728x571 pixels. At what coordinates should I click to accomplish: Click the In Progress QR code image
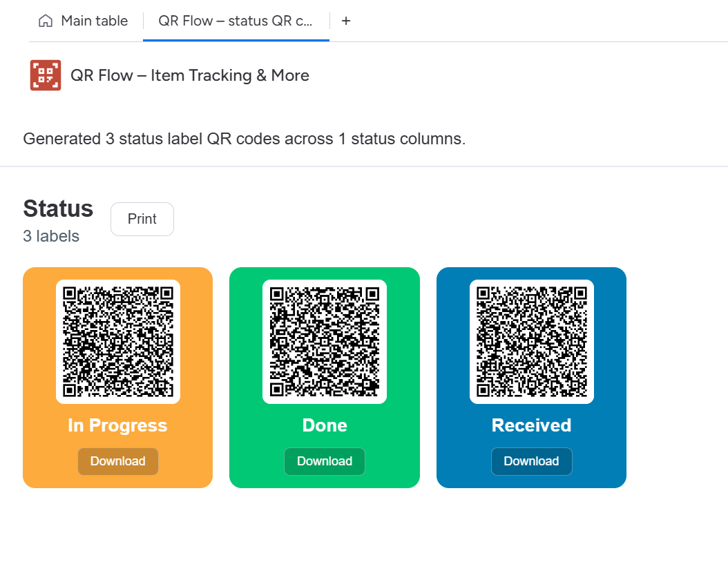(x=117, y=341)
